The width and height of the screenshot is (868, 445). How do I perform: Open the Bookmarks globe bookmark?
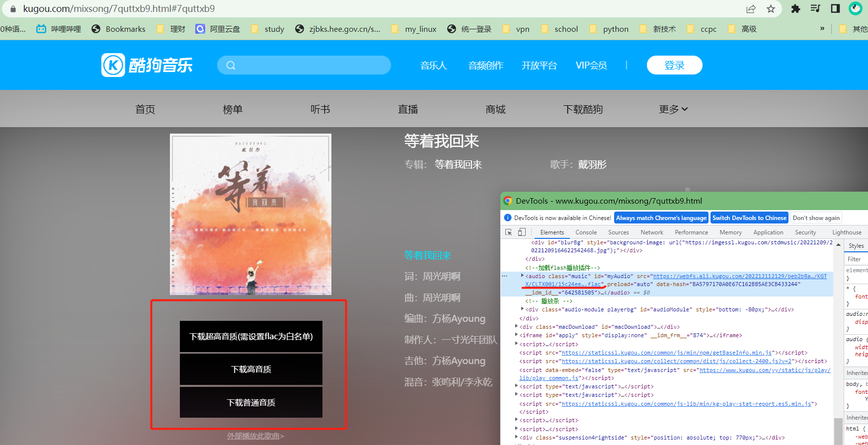[x=118, y=29]
